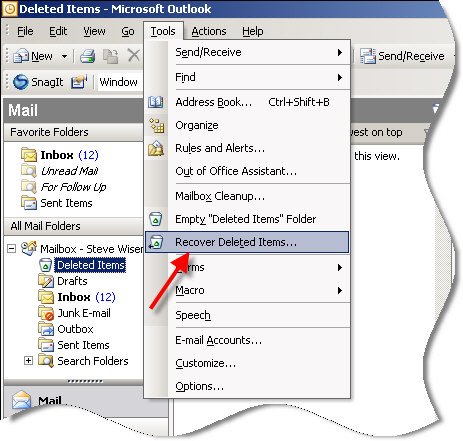The width and height of the screenshot is (463, 441).
Task: Click the navigation pane splitter handle dots
Action: (85, 381)
